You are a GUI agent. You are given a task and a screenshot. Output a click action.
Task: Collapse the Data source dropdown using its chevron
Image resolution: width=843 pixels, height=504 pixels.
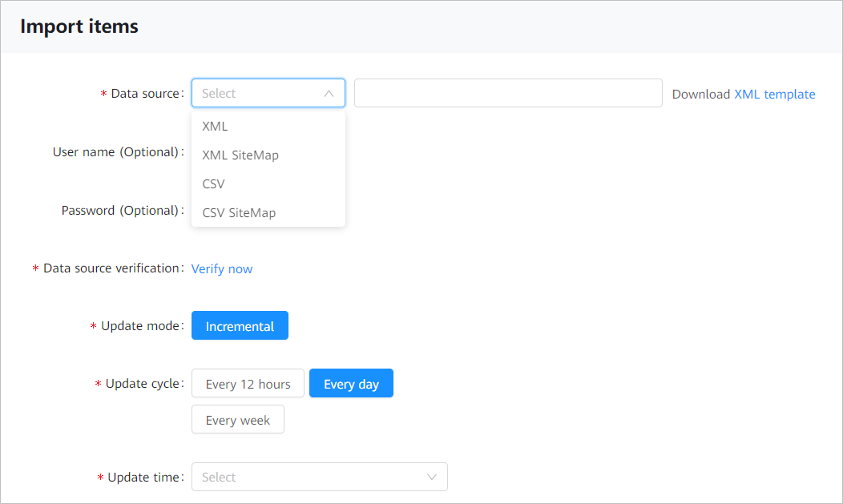click(x=329, y=94)
